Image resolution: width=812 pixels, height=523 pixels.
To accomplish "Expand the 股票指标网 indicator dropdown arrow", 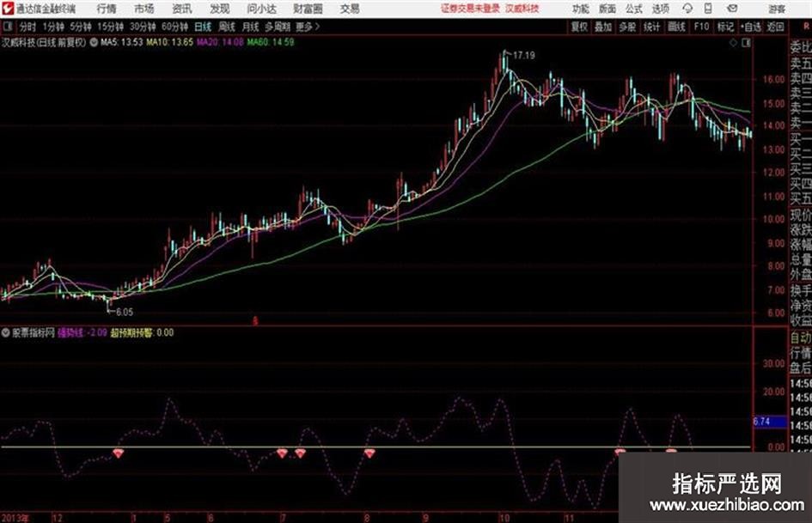I will coord(5,333).
